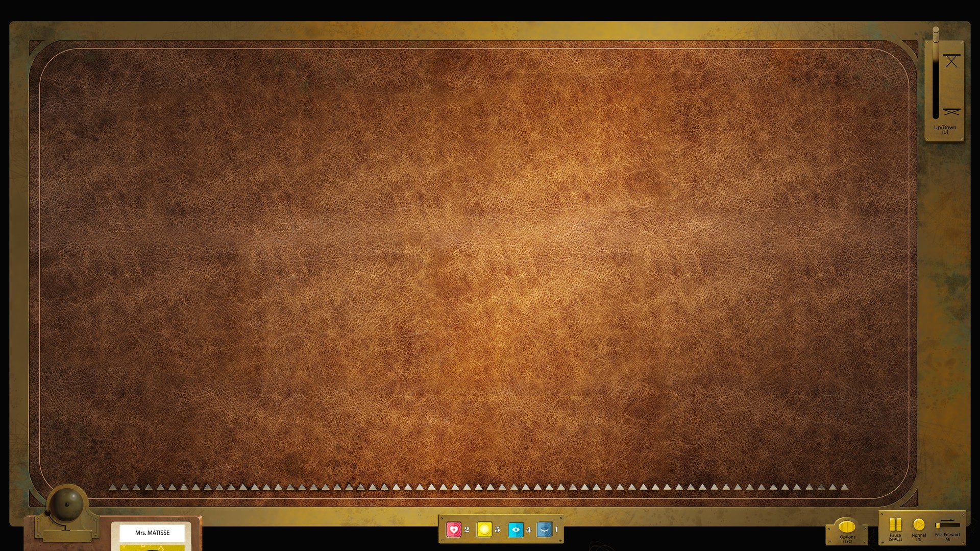
Task: Click the cyan open-eye card icon
Action: [516, 530]
